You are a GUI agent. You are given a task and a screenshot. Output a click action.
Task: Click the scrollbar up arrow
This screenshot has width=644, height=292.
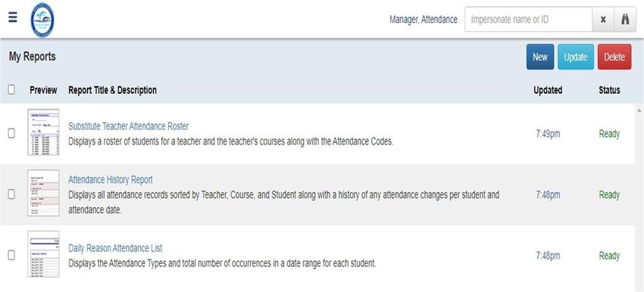639,110
